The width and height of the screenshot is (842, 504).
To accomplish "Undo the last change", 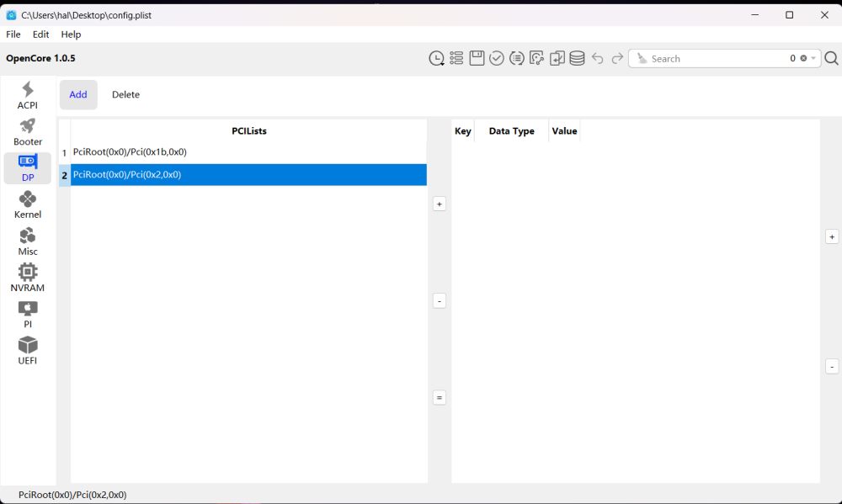I will tap(597, 58).
